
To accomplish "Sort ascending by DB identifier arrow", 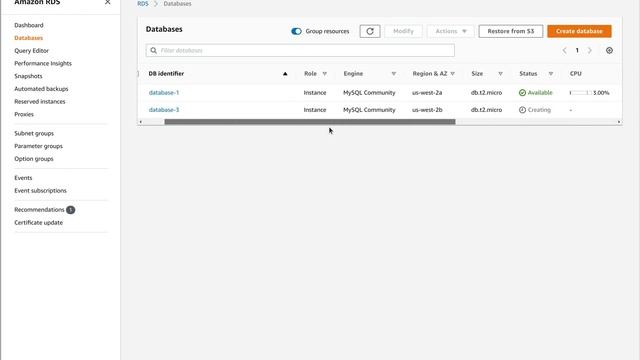I will (x=285, y=74).
